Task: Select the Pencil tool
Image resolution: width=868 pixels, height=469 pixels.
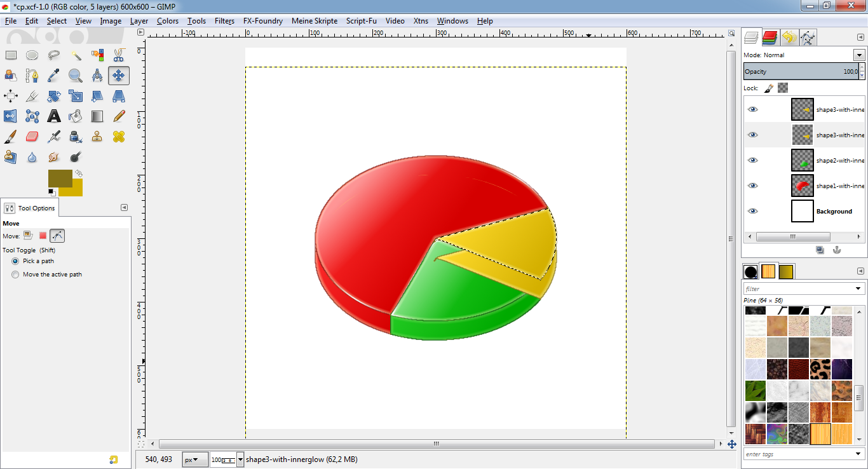Action: pyautogui.click(x=119, y=116)
